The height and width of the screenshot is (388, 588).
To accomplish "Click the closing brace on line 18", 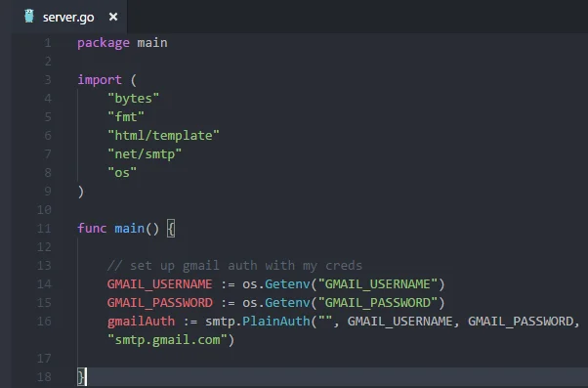I will pyautogui.click(x=81, y=376).
